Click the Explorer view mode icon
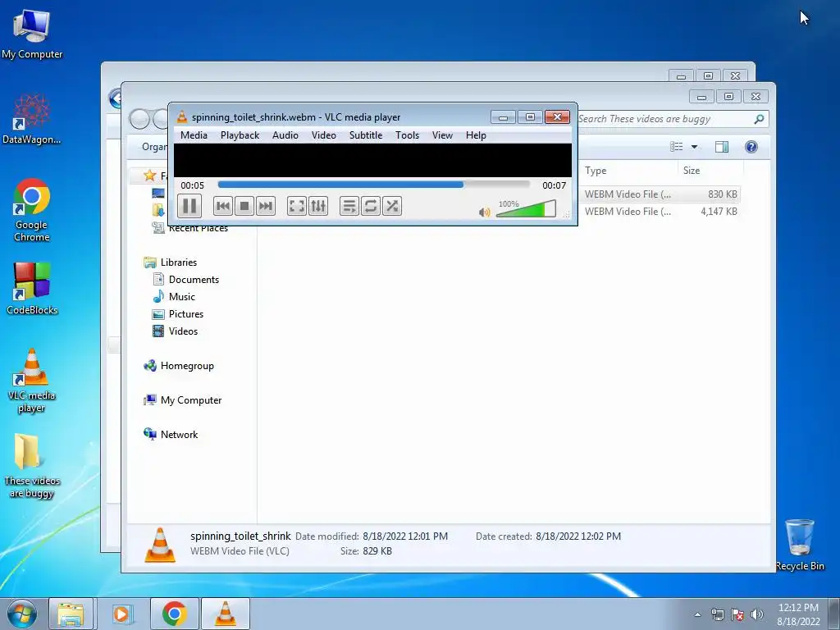The width and height of the screenshot is (840, 630). pyautogui.click(x=677, y=147)
